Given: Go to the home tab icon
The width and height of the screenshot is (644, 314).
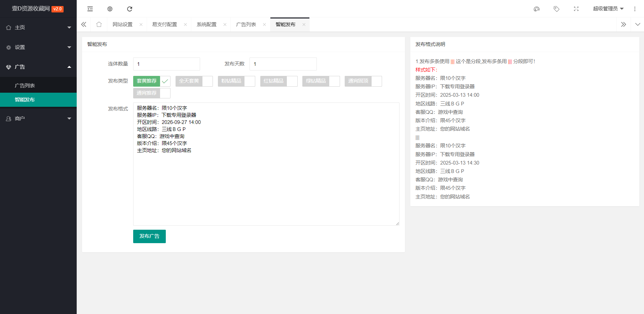Looking at the screenshot, I should click(99, 25).
